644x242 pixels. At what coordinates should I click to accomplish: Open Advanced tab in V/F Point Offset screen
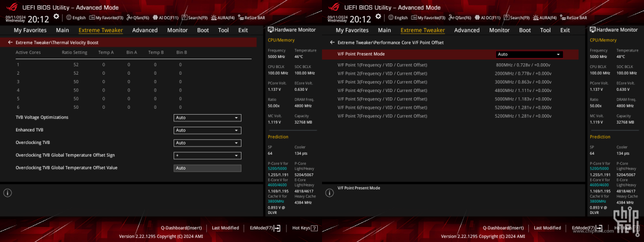click(x=467, y=30)
